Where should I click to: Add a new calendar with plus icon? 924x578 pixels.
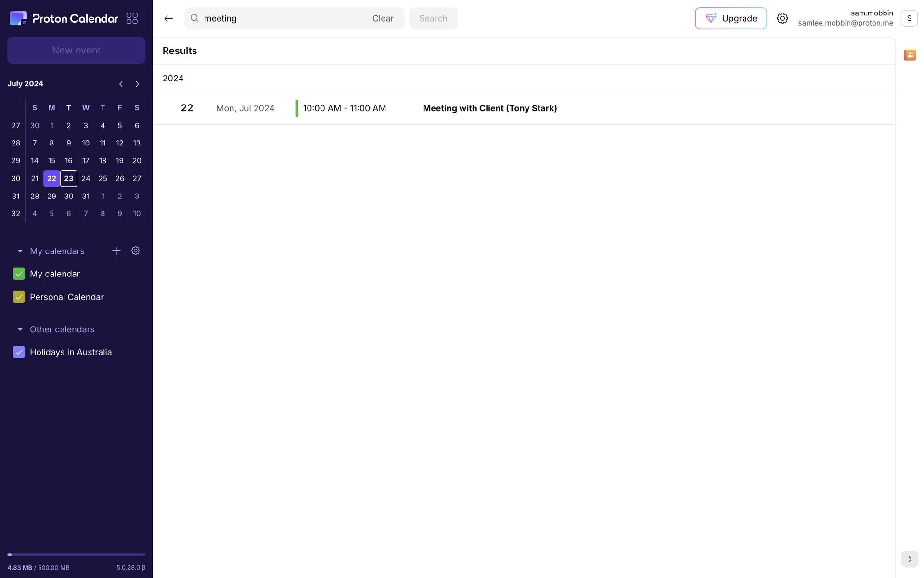point(116,251)
